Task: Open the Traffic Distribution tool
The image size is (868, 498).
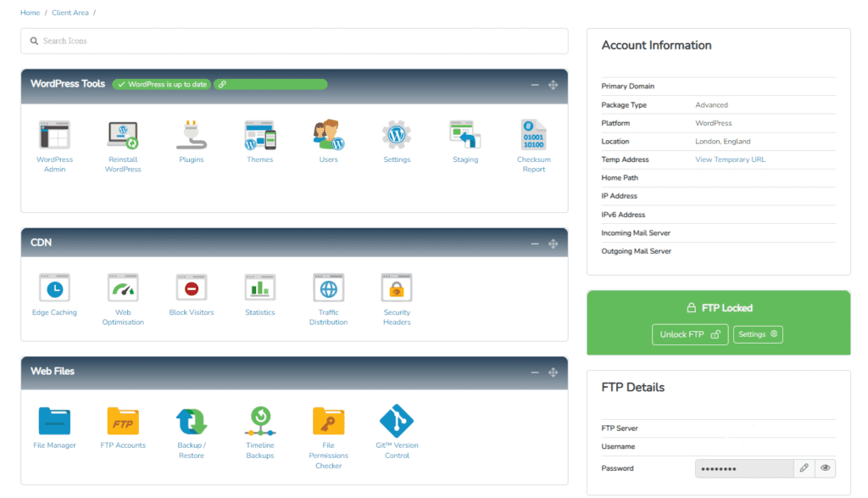Action: 328,288
